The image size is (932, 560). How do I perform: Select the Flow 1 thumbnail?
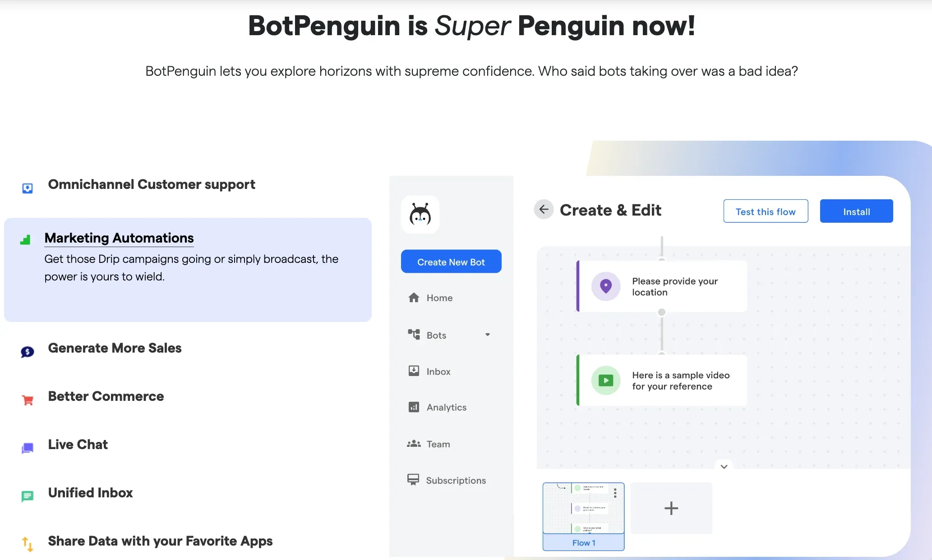583,515
